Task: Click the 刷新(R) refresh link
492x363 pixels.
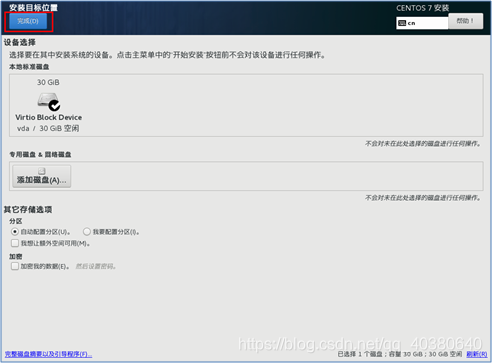Action: 477,354
